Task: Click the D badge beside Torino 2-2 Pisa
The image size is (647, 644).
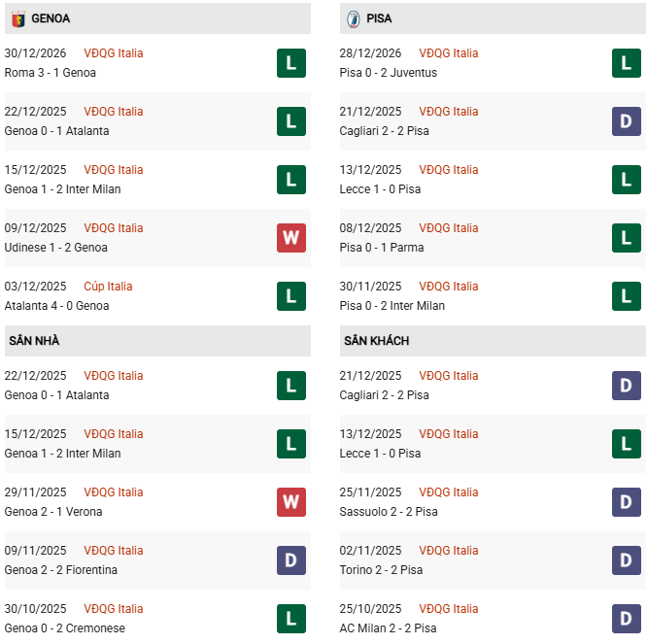Action: [x=626, y=560]
